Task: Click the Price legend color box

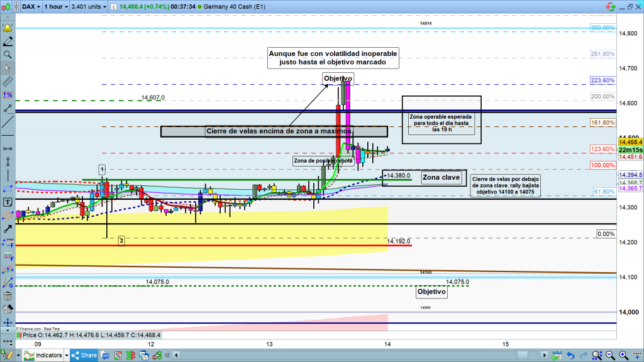Action: click(x=18, y=336)
